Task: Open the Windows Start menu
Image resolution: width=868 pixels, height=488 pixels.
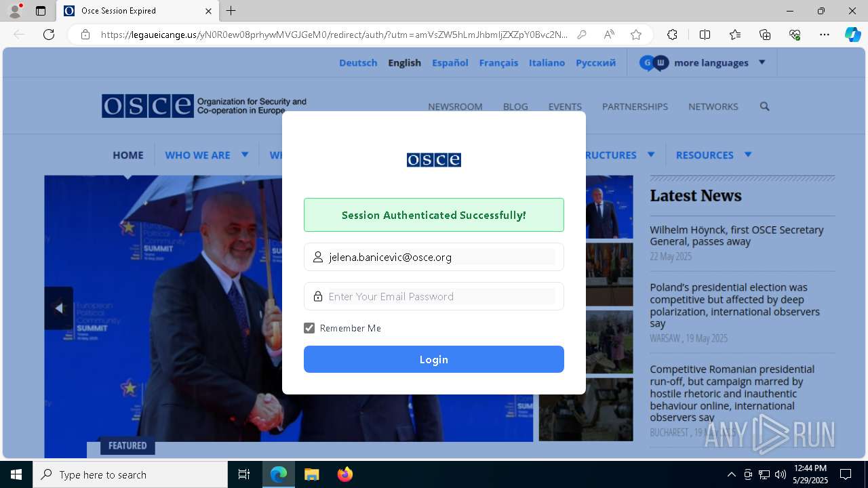Action: pyautogui.click(x=16, y=474)
